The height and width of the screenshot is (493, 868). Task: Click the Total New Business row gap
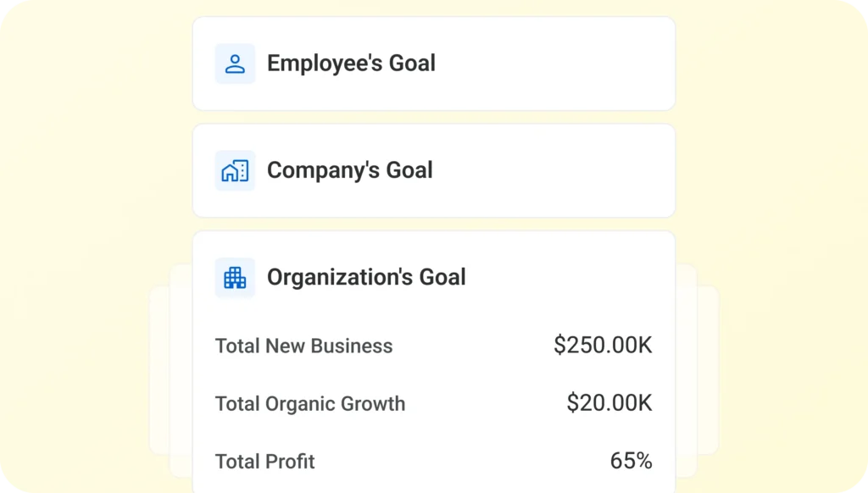473,346
